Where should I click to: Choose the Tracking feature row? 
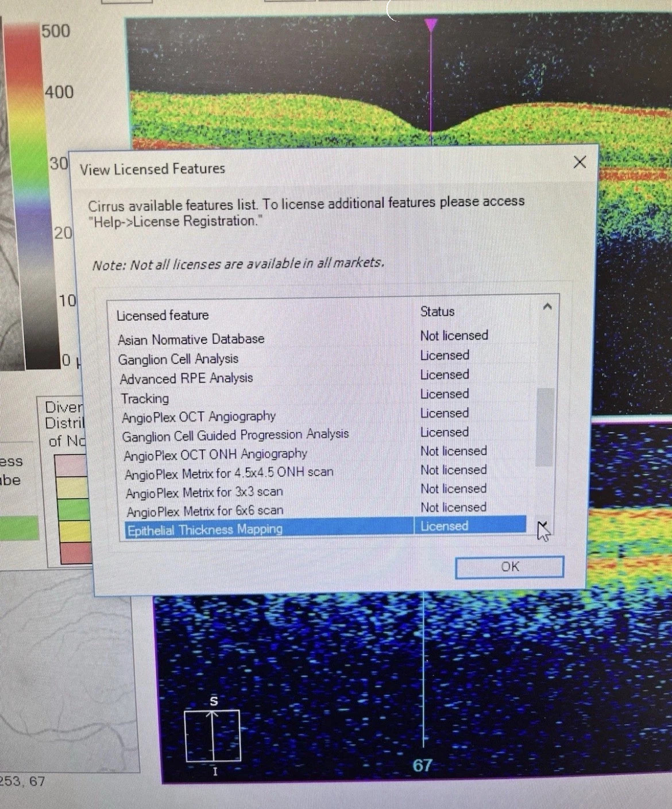[x=145, y=398]
